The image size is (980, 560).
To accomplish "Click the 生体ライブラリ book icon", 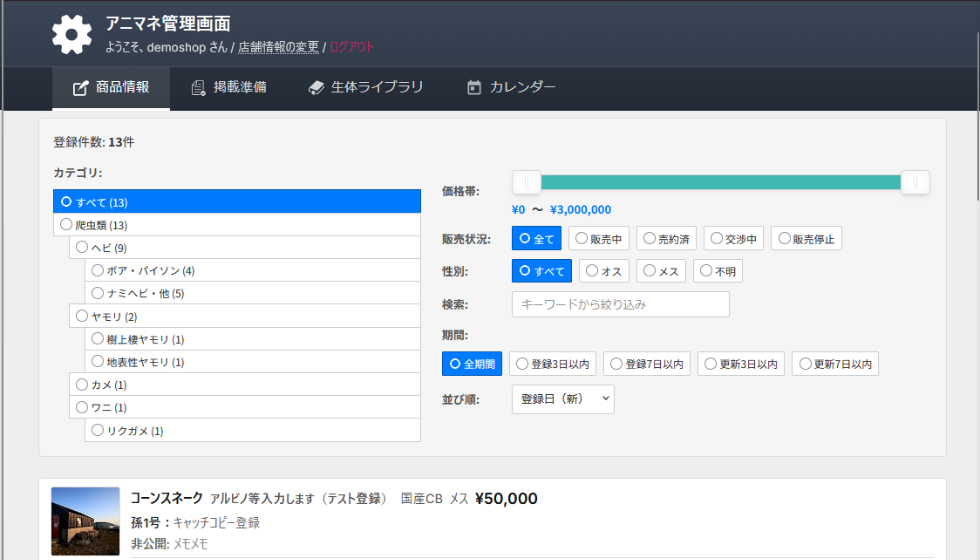I will tap(316, 88).
